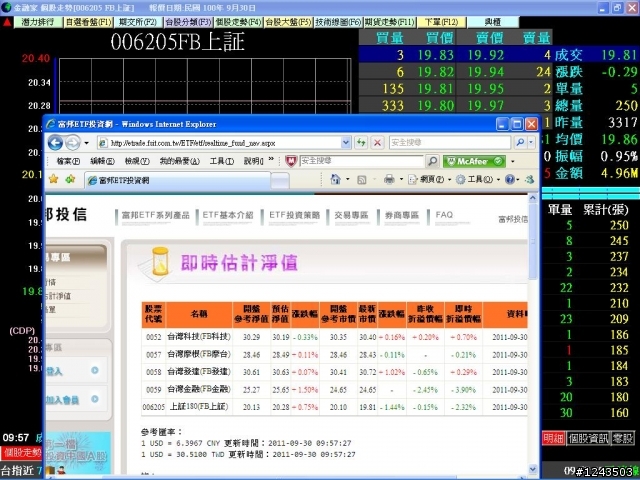640x480 pixels.
Task: Switch to 台股大盤(F5) tab in trading app
Action: (x=288, y=22)
